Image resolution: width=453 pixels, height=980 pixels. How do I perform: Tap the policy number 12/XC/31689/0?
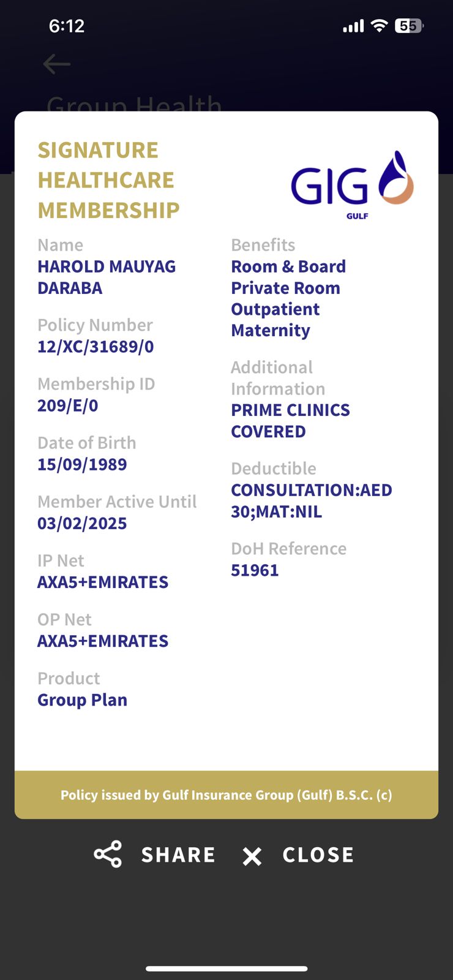pos(95,347)
